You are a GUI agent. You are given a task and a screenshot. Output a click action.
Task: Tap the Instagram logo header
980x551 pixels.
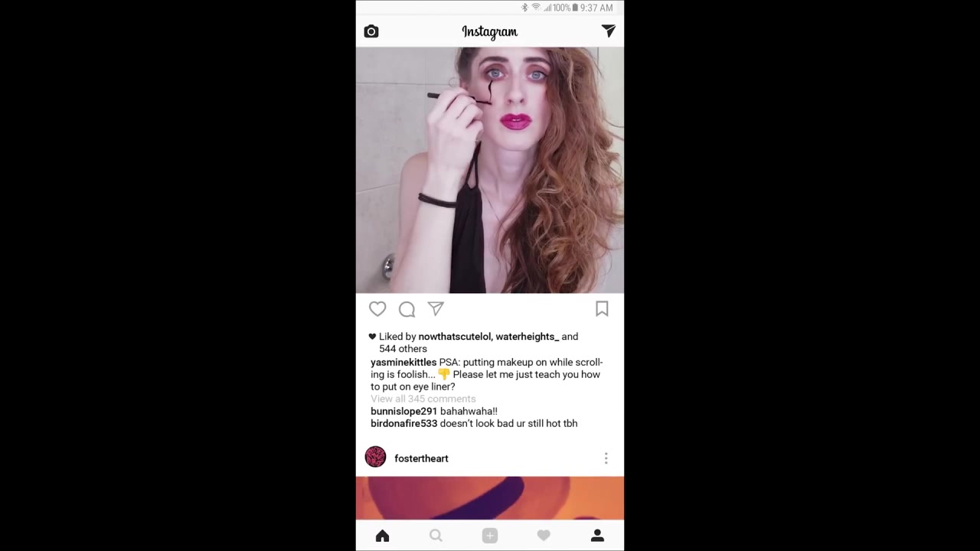(490, 31)
